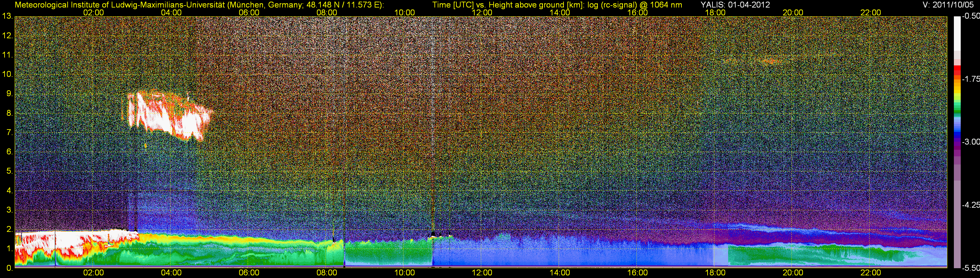Click the 8 km height axis label

click(x=9, y=113)
